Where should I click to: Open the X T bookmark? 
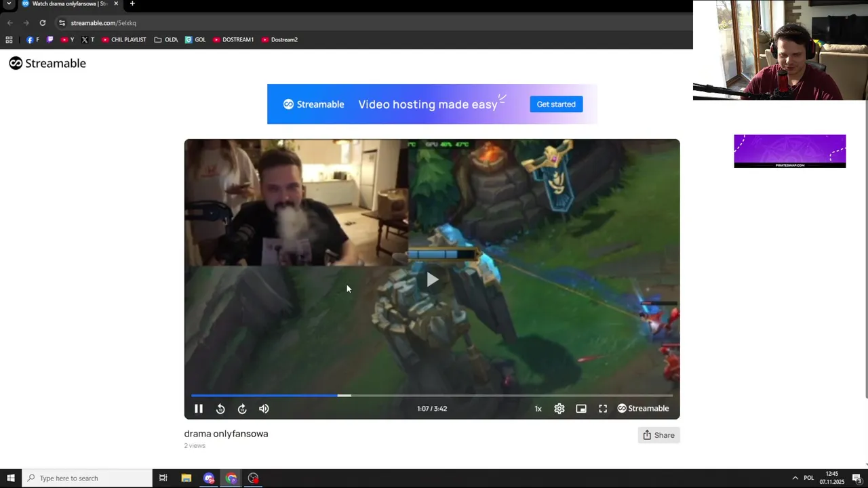pos(87,40)
